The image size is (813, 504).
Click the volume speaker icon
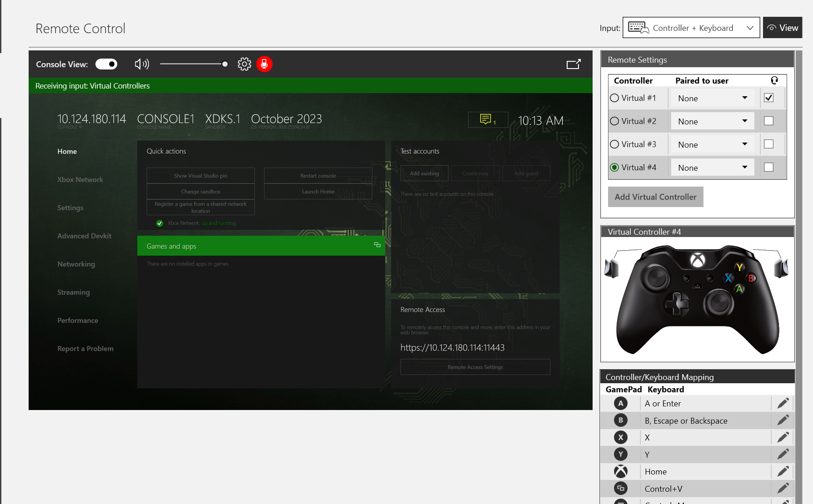pyautogui.click(x=142, y=64)
